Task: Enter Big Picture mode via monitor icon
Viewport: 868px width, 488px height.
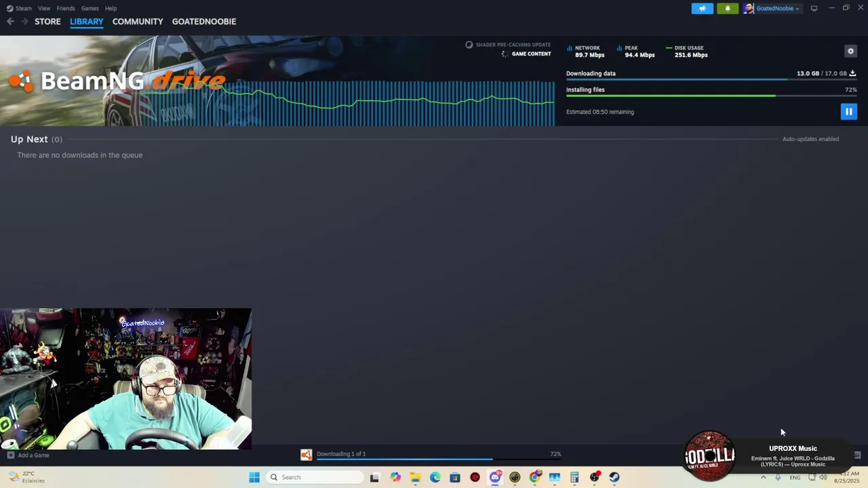Action: 814,8
